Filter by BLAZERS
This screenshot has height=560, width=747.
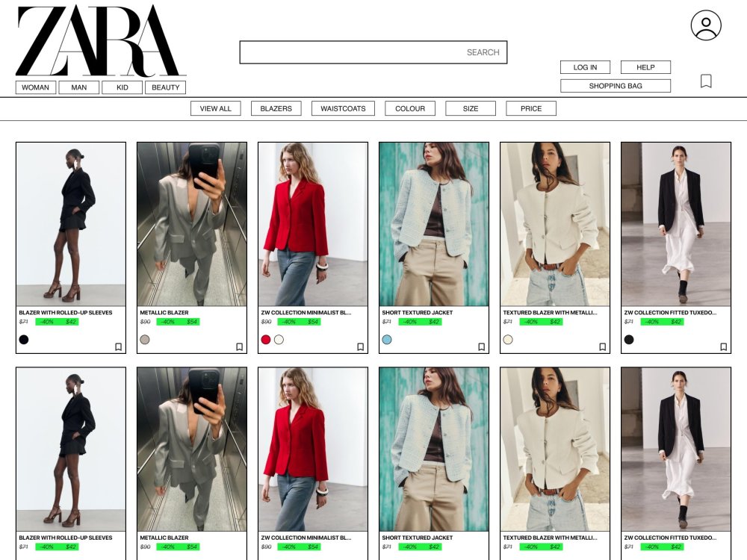pyautogui.click(x=276, y=108)
